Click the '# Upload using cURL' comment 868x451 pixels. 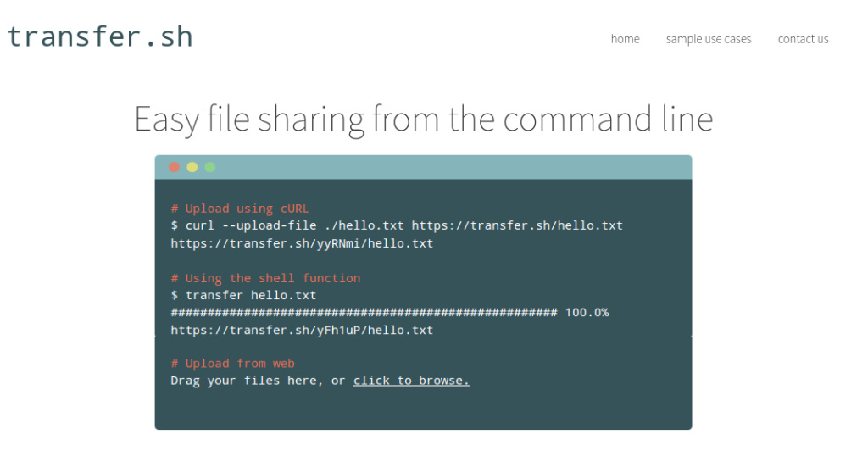[240, 209]
